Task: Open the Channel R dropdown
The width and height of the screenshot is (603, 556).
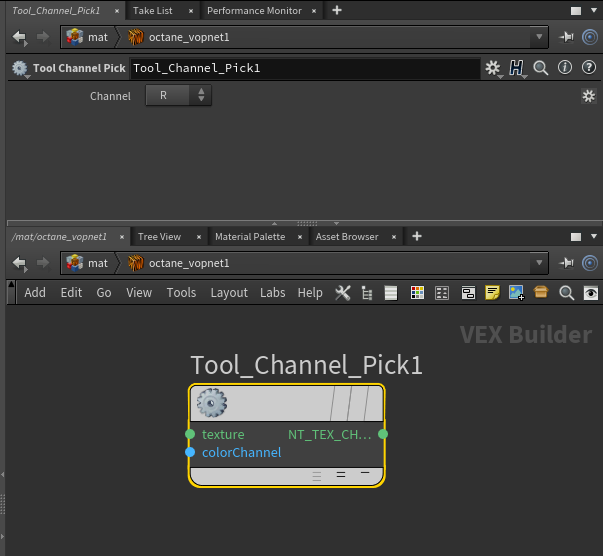Action: pyautogui.click(x=178, y=95)
